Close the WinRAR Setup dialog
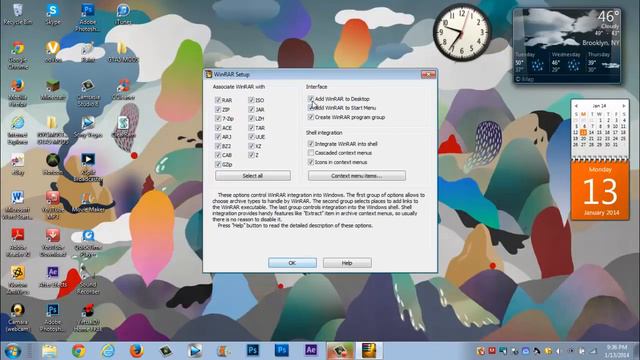640x360 pixels. tap(428, 74)
